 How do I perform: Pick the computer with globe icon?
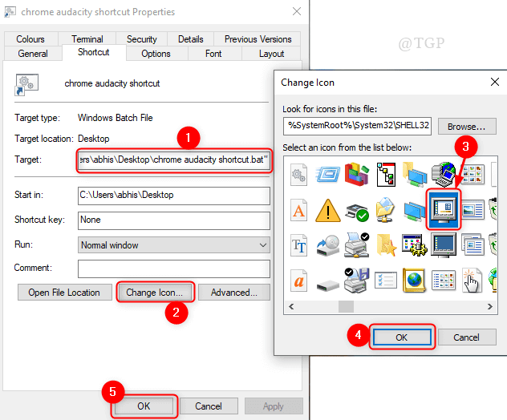tap(444, 175)
